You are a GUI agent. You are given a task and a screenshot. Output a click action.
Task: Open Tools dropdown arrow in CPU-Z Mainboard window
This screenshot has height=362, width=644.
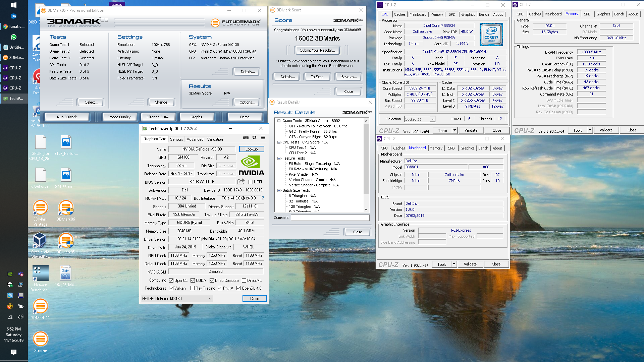(454, 264)
